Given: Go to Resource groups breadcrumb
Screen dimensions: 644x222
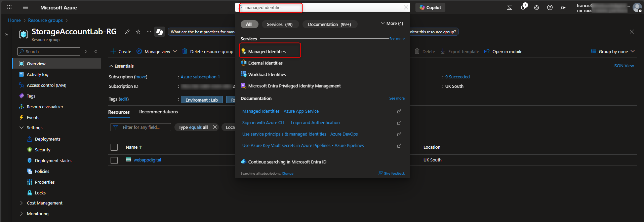Looking at the screenshot, I should click(45, 20).
